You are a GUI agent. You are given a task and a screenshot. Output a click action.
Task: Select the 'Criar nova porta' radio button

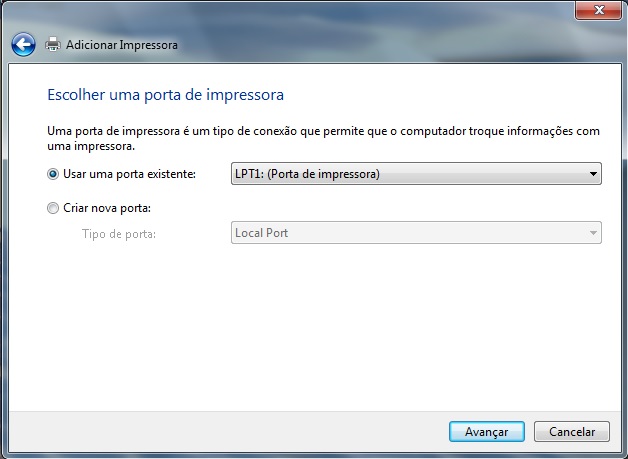pyautogui.click(x=53, y=208)
